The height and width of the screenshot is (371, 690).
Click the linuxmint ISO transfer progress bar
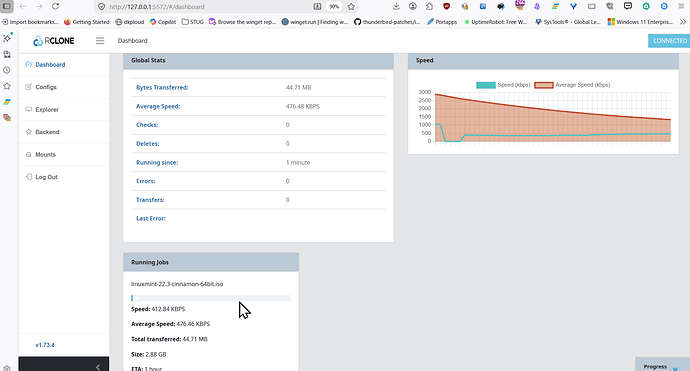[x=211, y=298]
